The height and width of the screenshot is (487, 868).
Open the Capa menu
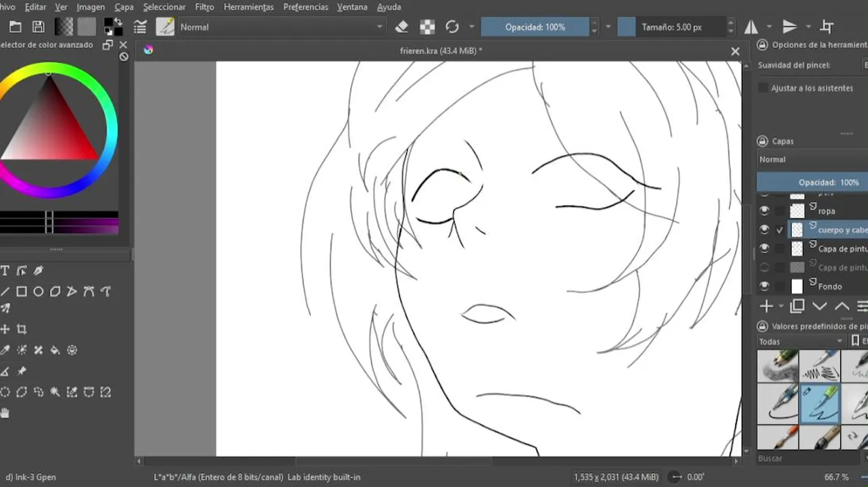124,7
